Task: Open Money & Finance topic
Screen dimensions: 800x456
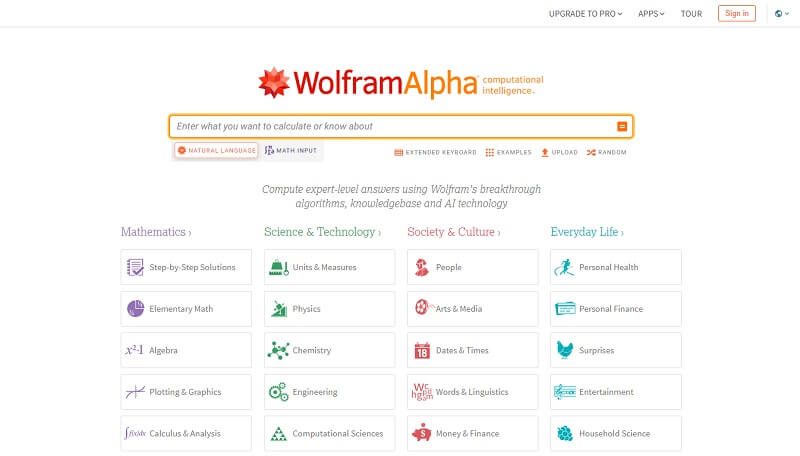Action: (472, 433)
